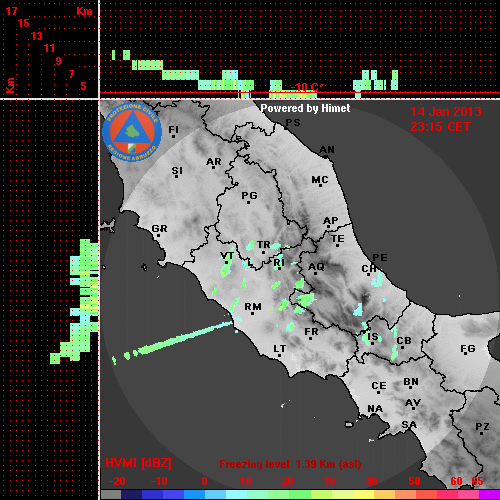This screenshot has height=500, width=500.
Task: Click the '9' km altitude label
Action: pyautogui.click(x=59, y=61)
